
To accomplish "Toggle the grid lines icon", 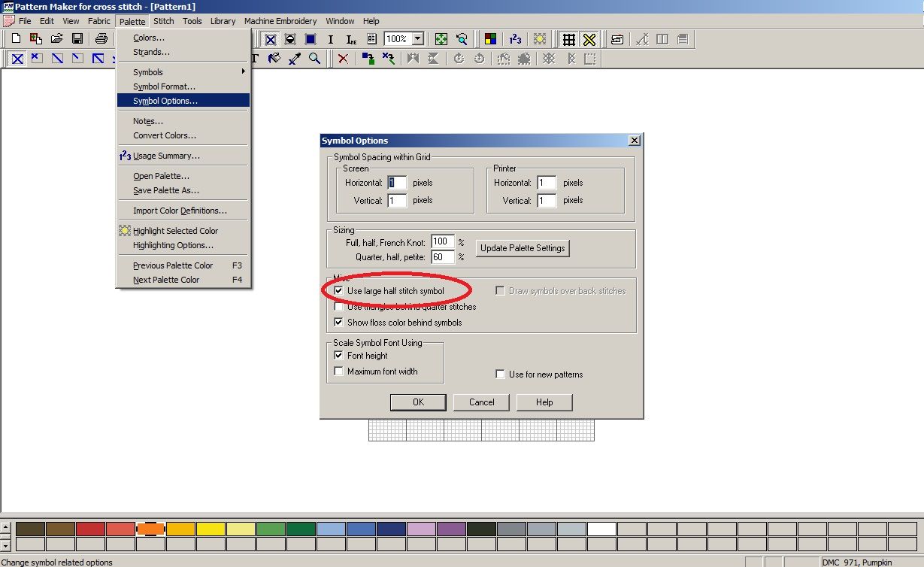I will point(569,39).
